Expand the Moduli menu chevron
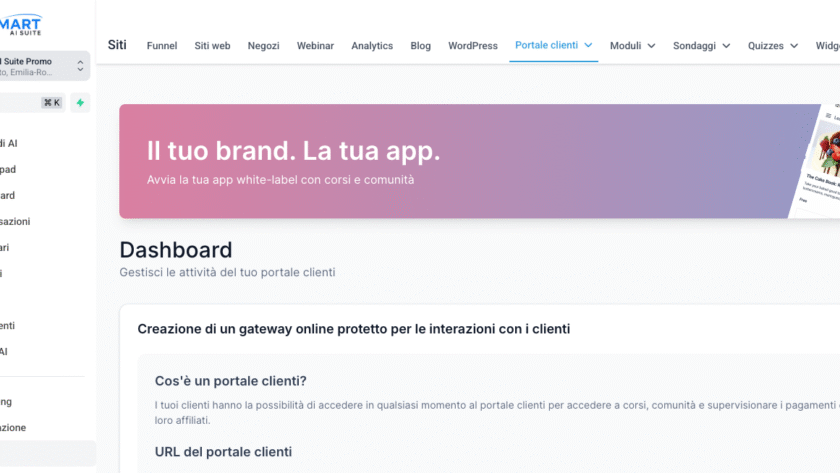Screen dimensions: 840x473 [651, 46]
